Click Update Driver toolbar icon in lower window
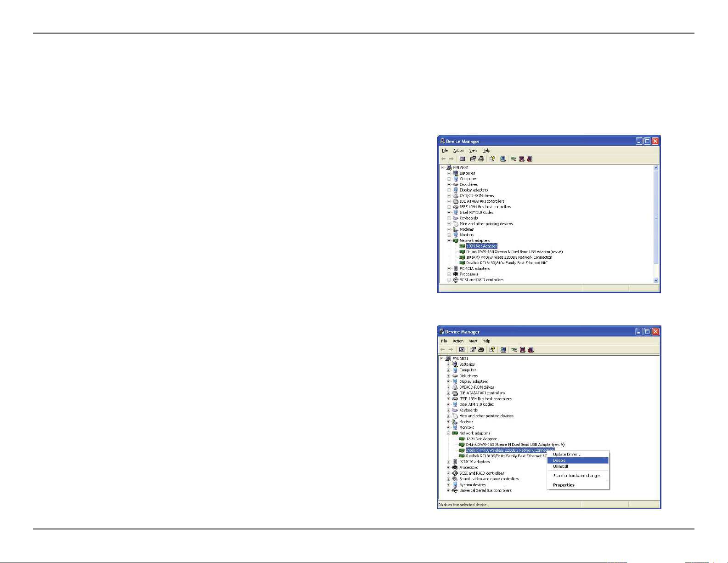This screenshot has height=563, width=728. coord(514,350)
